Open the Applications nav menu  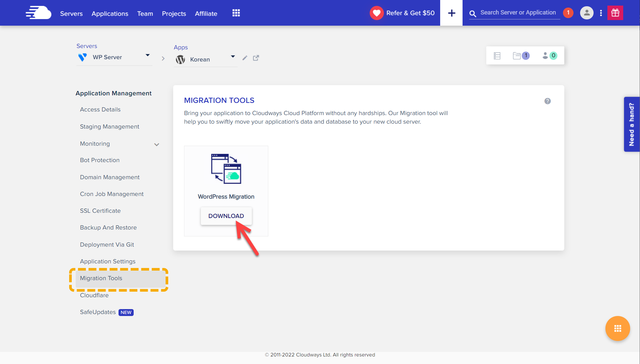click(x=110, y=13)
